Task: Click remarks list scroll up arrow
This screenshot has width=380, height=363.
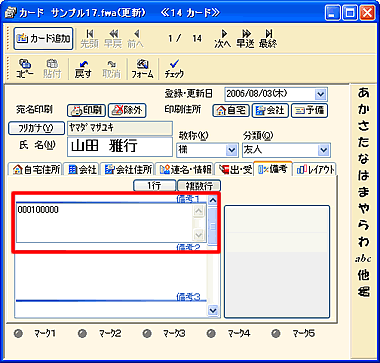Action: [212, 200]
